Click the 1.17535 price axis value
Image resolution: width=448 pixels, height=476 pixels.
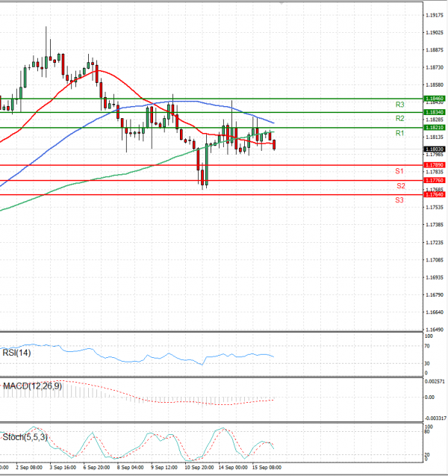tap(435, 207)
